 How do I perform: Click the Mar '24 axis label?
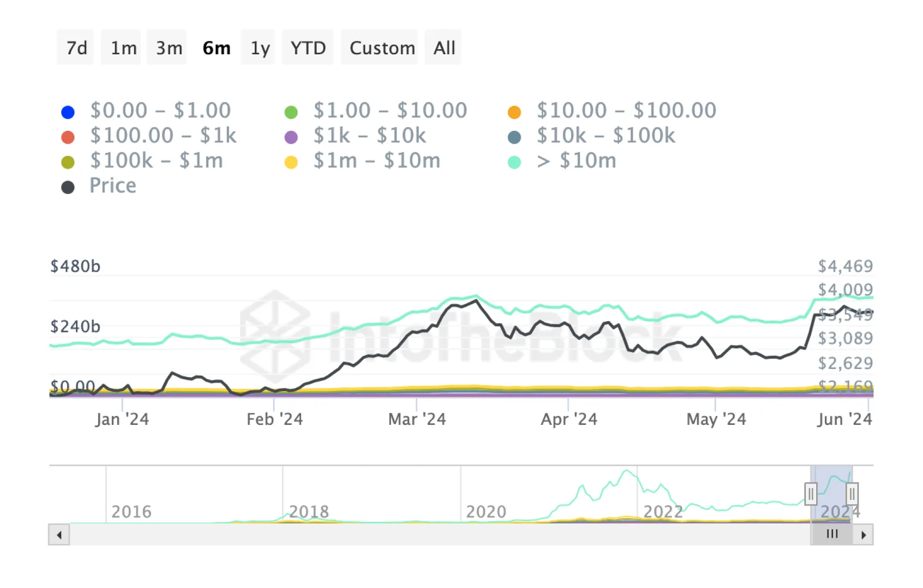[x=417, y=419]
